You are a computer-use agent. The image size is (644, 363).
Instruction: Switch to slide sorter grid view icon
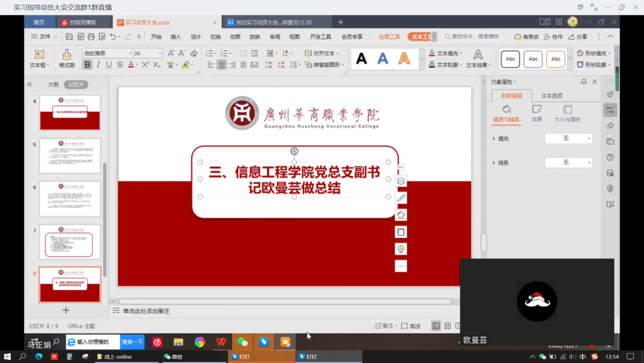[448, 326]
